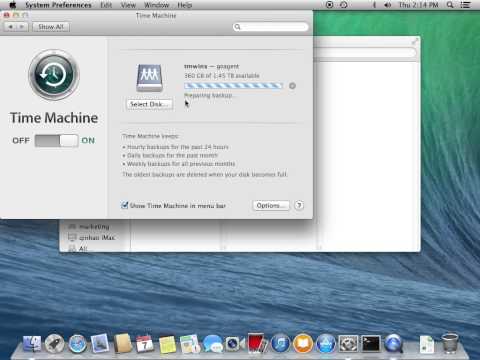The image size is (480, 360).
Task: Click the Options button
Action: (271, 205)
